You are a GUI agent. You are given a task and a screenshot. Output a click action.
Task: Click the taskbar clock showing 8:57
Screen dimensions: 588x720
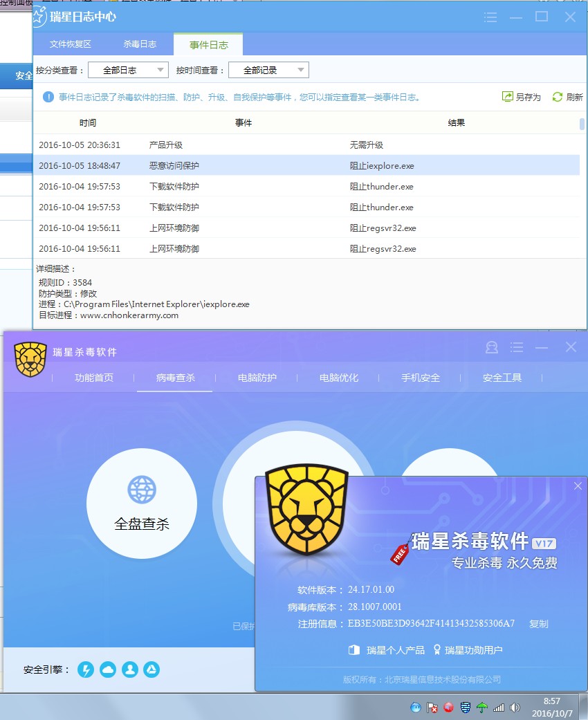(552, 701)
